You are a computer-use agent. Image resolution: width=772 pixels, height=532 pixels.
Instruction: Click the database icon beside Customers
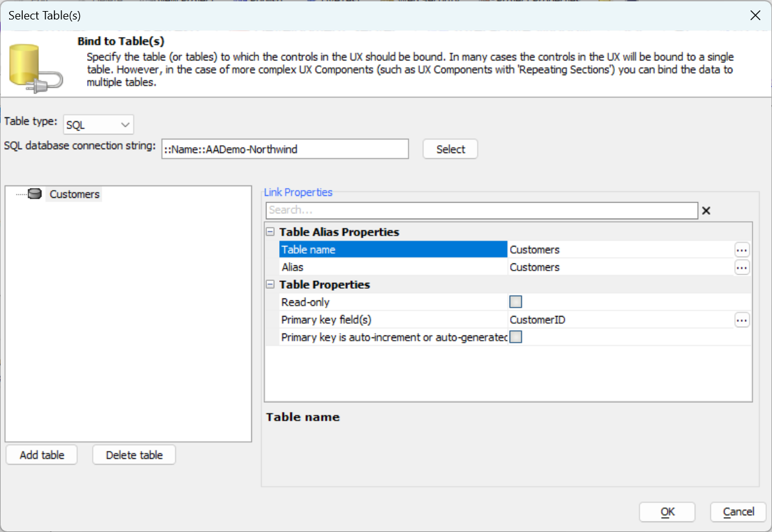click(34, 194)
